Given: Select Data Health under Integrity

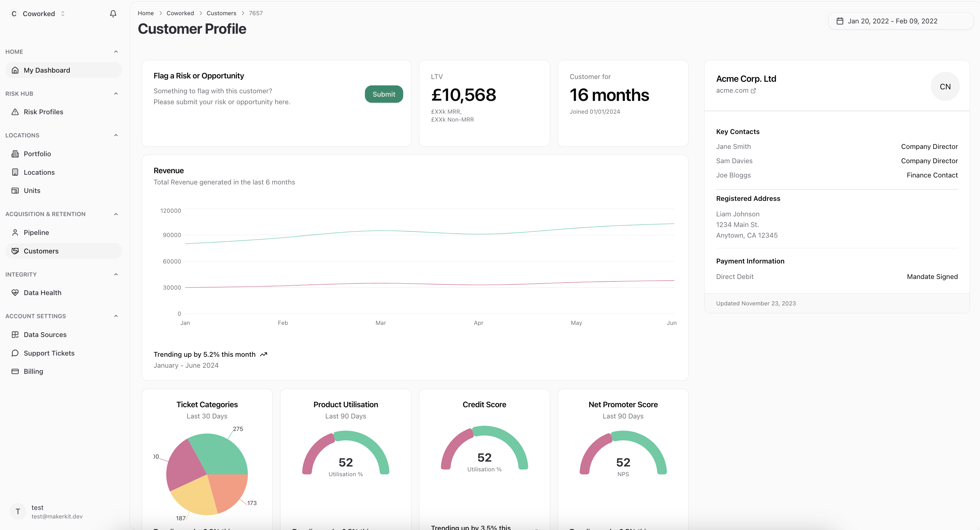Looking at the screenshot, I should tap(42, 292).
